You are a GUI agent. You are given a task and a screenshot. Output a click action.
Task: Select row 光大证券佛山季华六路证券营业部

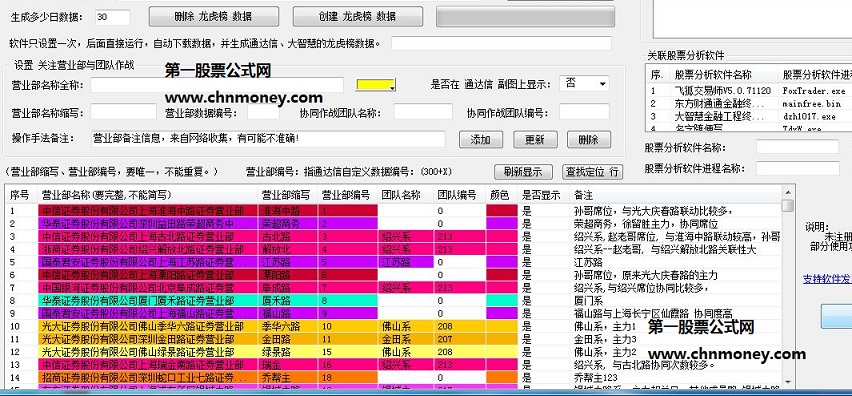click(x=394, y=326)
